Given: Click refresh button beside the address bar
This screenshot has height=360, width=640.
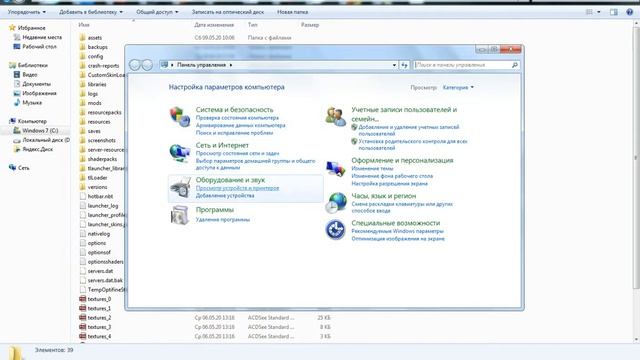Looking at the screenshot, I should 404,65.
